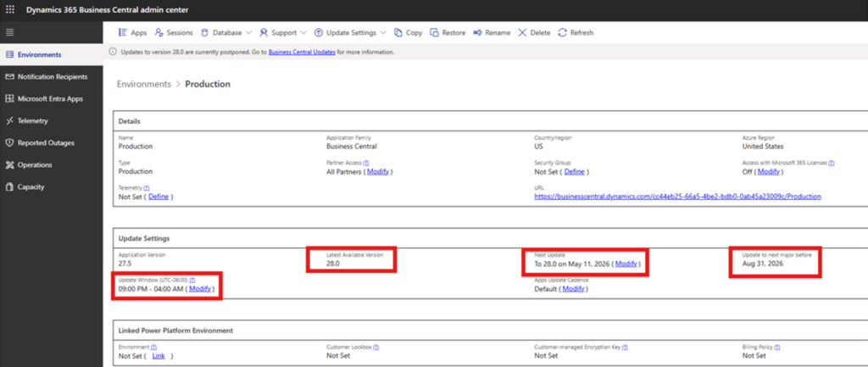The image size is (868, 367).
Task: Click the info icon in update banner
Action: coord(113,52)
